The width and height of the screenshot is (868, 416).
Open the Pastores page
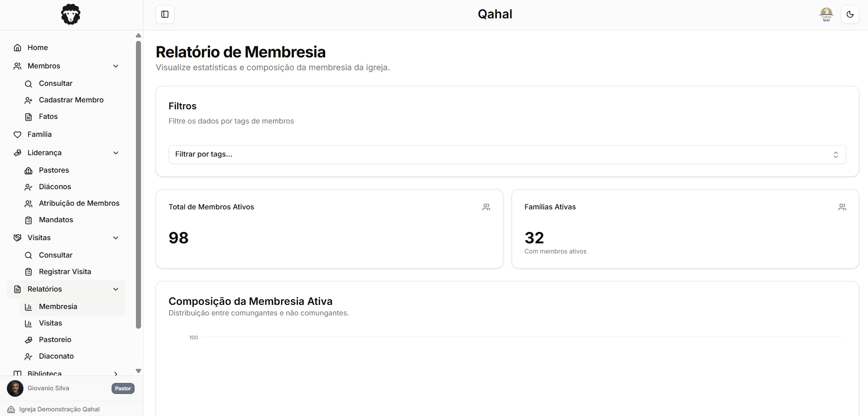[54, 170]
